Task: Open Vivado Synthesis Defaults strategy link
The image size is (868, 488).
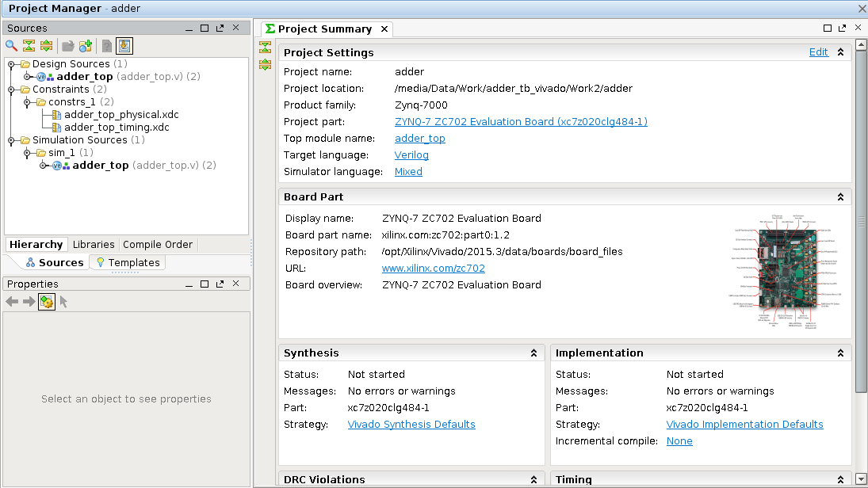Action: click(411, 425)
